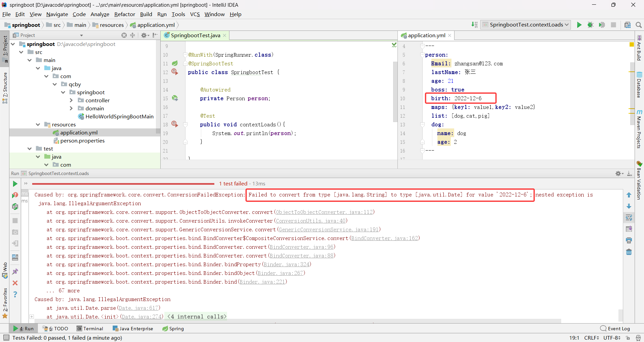Toggle soft-wrap in console output
The image size is (644, 342).
pyautogui.click(x=629, y=218)
